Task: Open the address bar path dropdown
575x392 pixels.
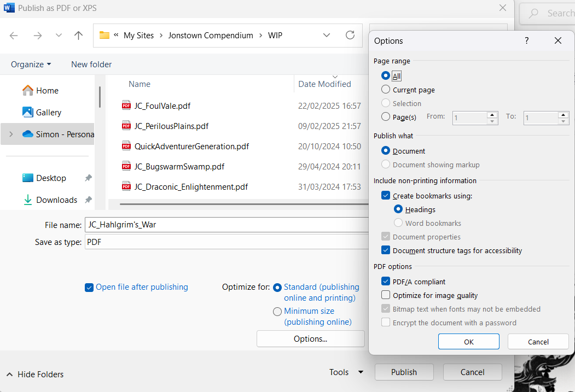Action: point(327,36)
